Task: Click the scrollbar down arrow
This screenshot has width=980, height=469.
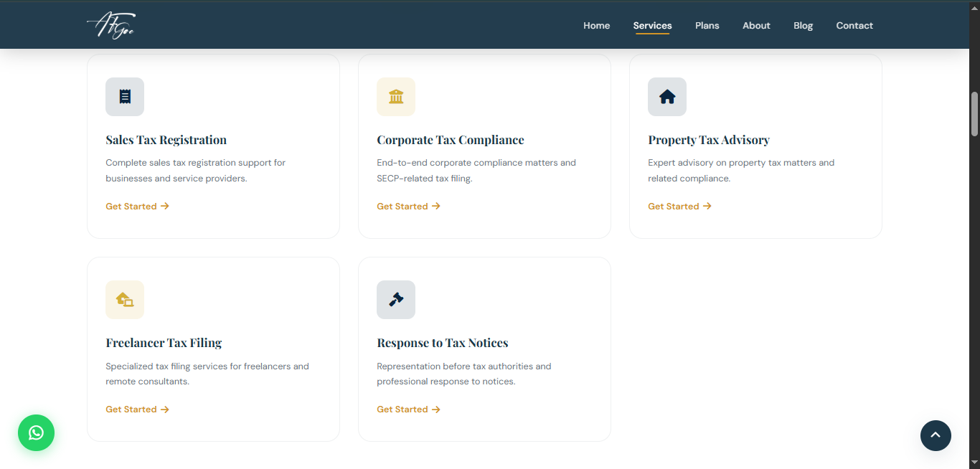Action: [x=974, y=463]
